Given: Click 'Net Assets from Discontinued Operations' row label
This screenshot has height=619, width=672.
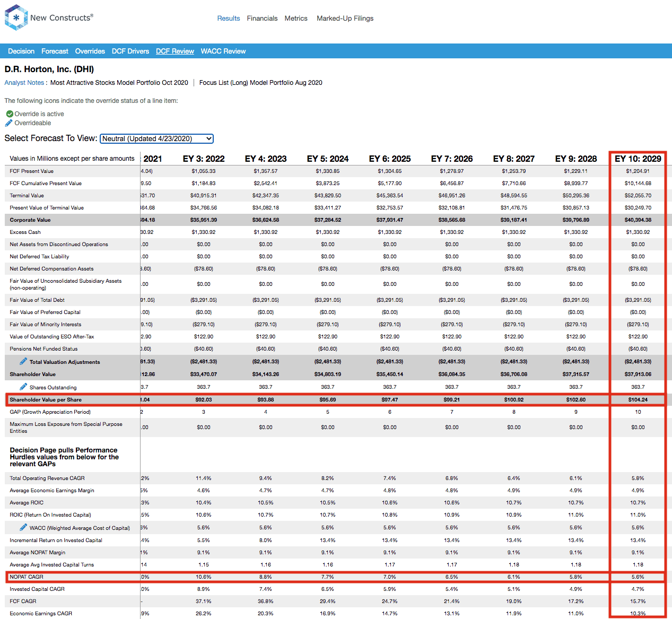Looking at the screenshot, I should [59, 245].
